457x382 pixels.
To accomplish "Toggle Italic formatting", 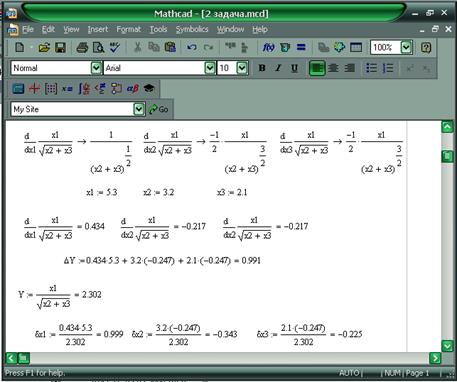I will pyautogui.click(x=278, y=68).
